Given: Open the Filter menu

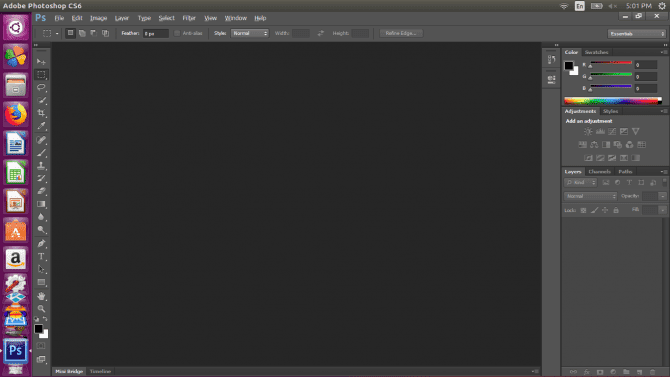Looking at the screenshot, I should click(x=189, y=18).
